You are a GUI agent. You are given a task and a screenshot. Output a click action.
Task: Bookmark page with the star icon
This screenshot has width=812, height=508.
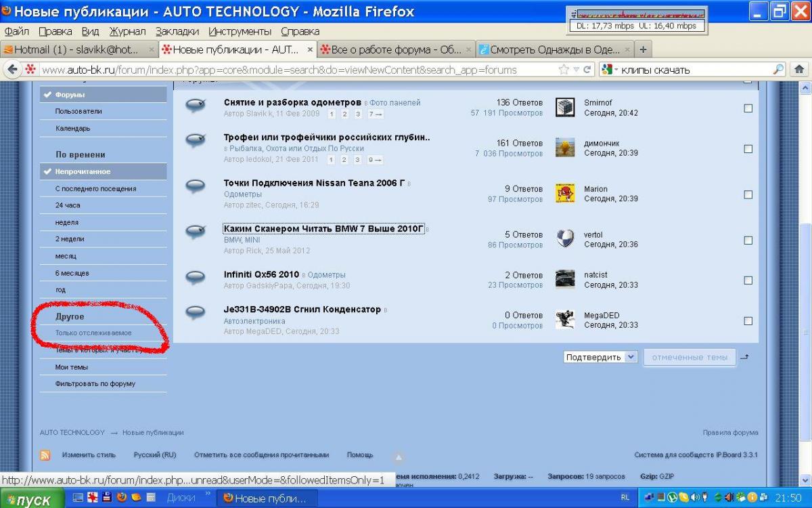click(x=564, y=69)
